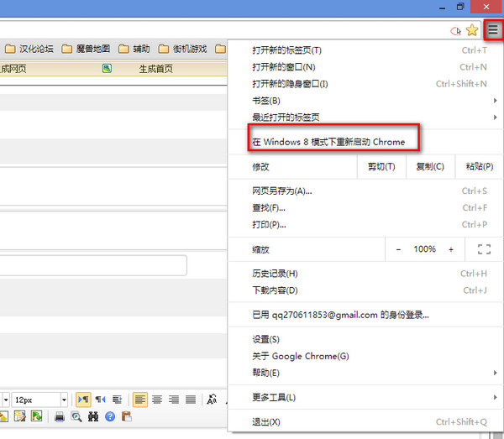Click the letter case conversion icon
This screenshot has height=439, width=504.
[212, 400]
